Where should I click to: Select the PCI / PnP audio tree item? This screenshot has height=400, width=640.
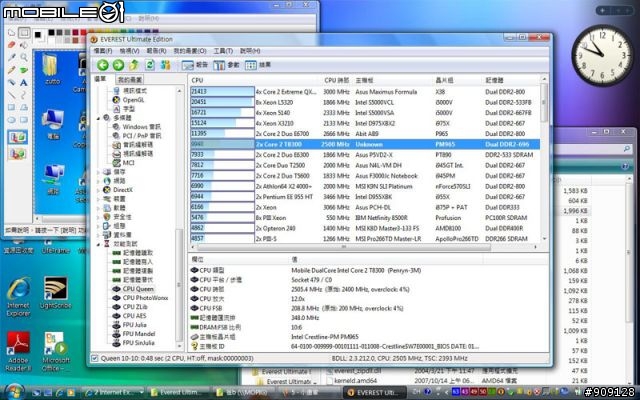(x=142, y=136)
